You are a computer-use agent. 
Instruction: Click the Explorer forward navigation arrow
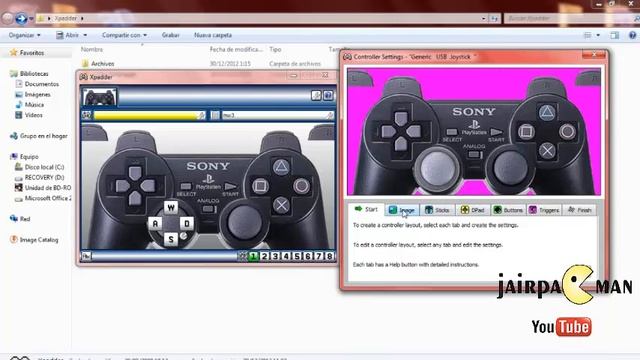tap(21, 18)
